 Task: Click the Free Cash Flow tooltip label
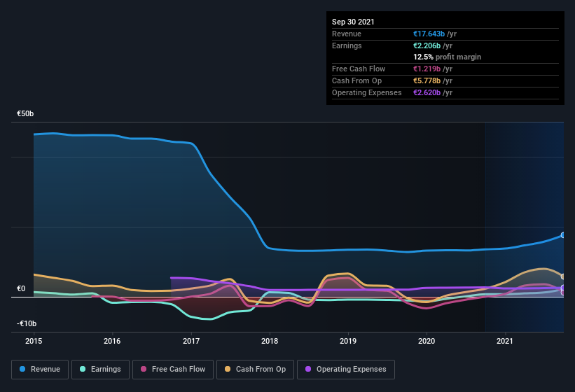click(x=359, y=69)
